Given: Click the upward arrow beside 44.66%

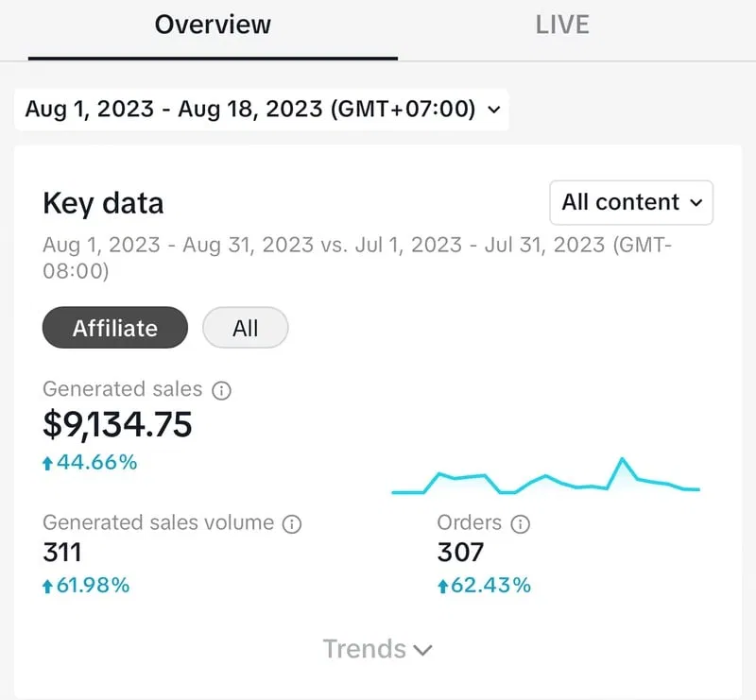Looking at the screenshot, I should pyautogui.click(x=49, y=463).
